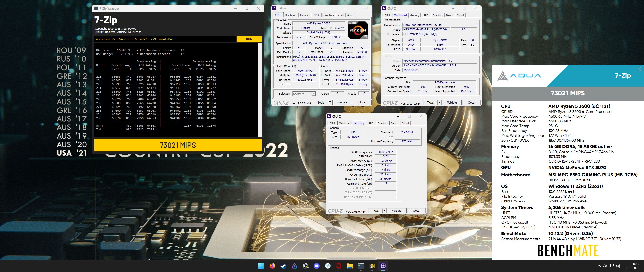Select Graphics tab in Memory CPU-Z window
The width and height of the screenshot is (644, 272).
tap(383, 123)
